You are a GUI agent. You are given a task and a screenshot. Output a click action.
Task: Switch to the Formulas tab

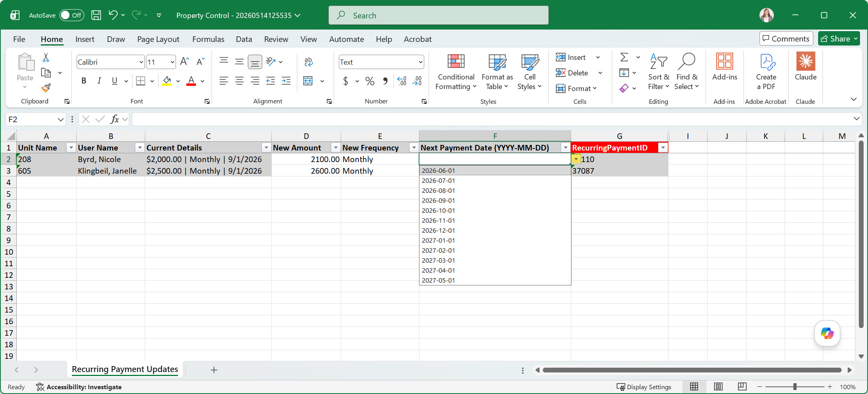point(208,39)
